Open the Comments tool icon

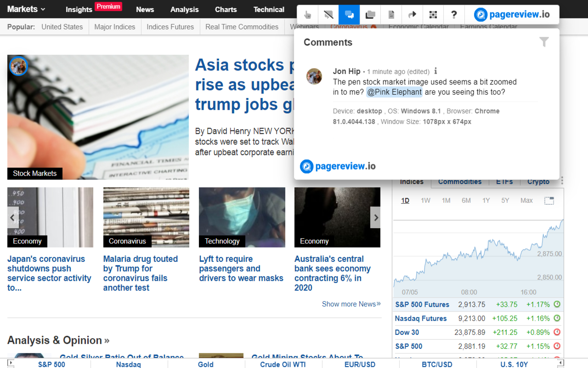pyautogui.click(x=349, y=14)
